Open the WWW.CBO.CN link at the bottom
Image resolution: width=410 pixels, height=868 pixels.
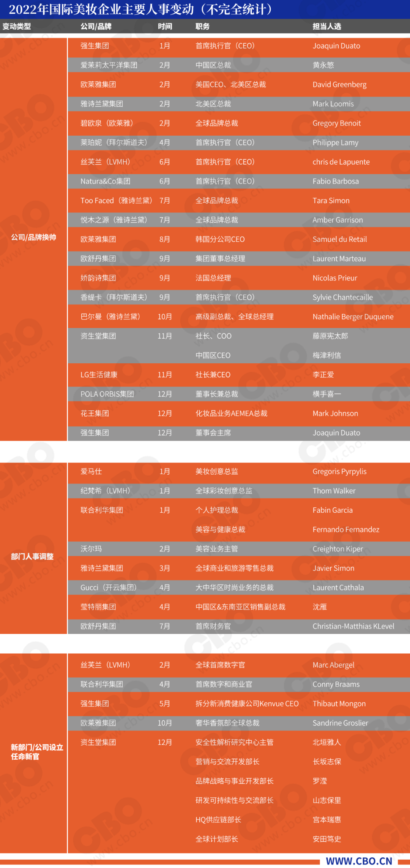coord(359,861)
